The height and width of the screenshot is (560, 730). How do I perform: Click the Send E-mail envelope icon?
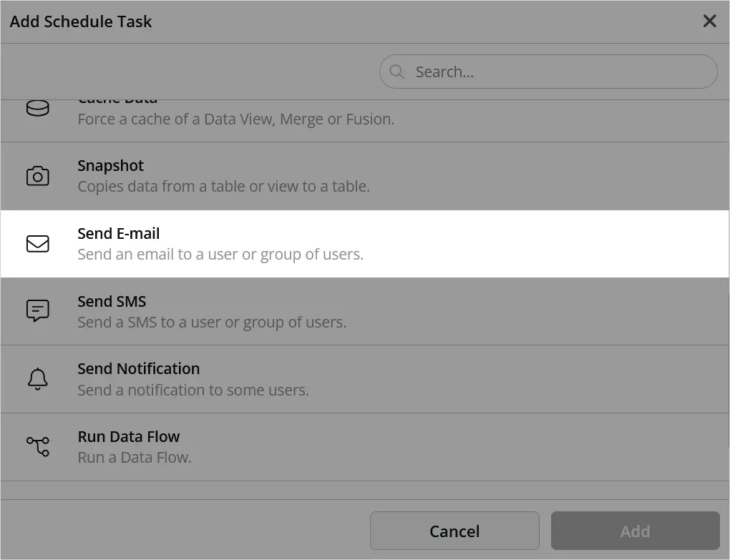(x=37, y=244)
